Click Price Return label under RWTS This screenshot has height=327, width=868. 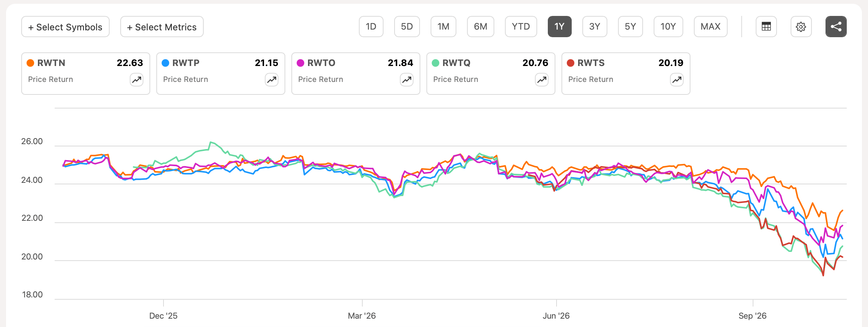591,79
